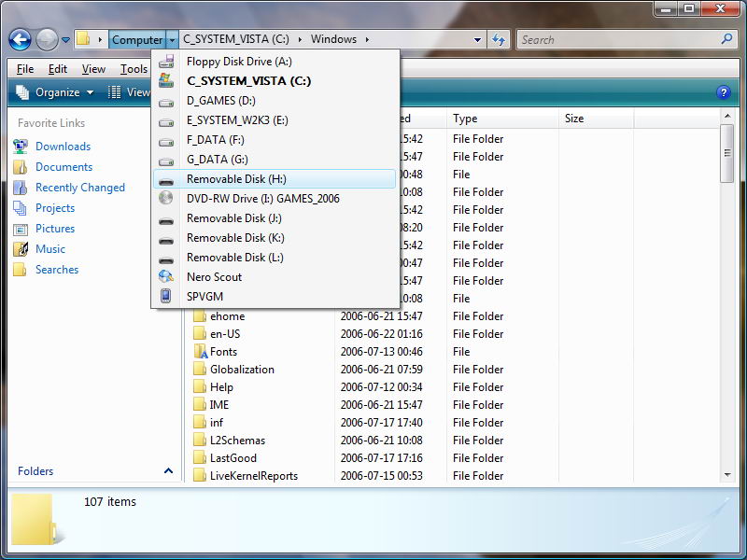Open the Music favorite link
The image size is (747, 560).
[x=50, y=248]
